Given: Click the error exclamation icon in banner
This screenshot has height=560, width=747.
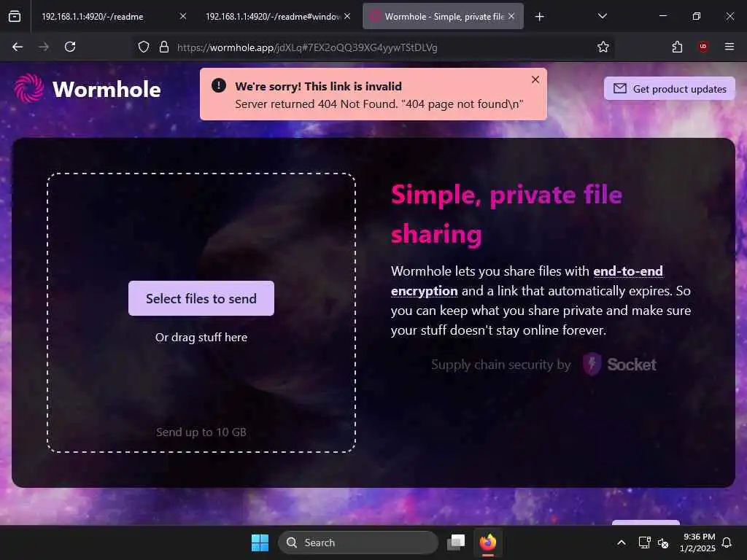Looking at the screenshot, I should 219,86.
